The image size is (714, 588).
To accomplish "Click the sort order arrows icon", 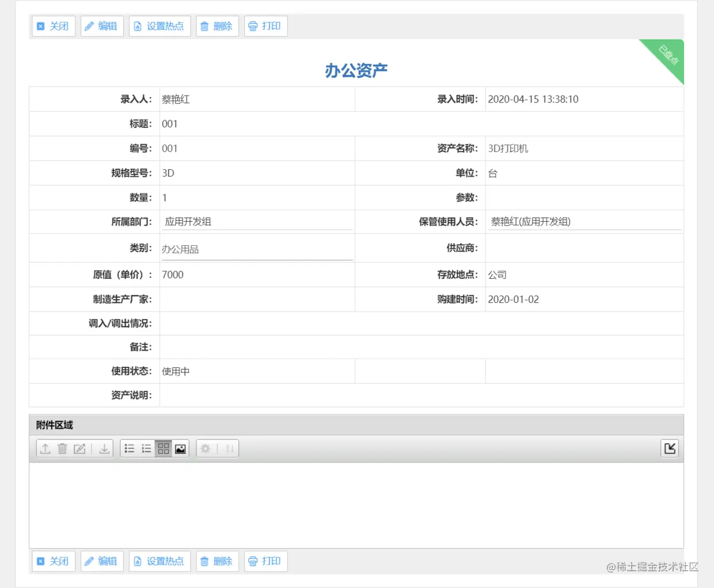I will coord(229,448).
